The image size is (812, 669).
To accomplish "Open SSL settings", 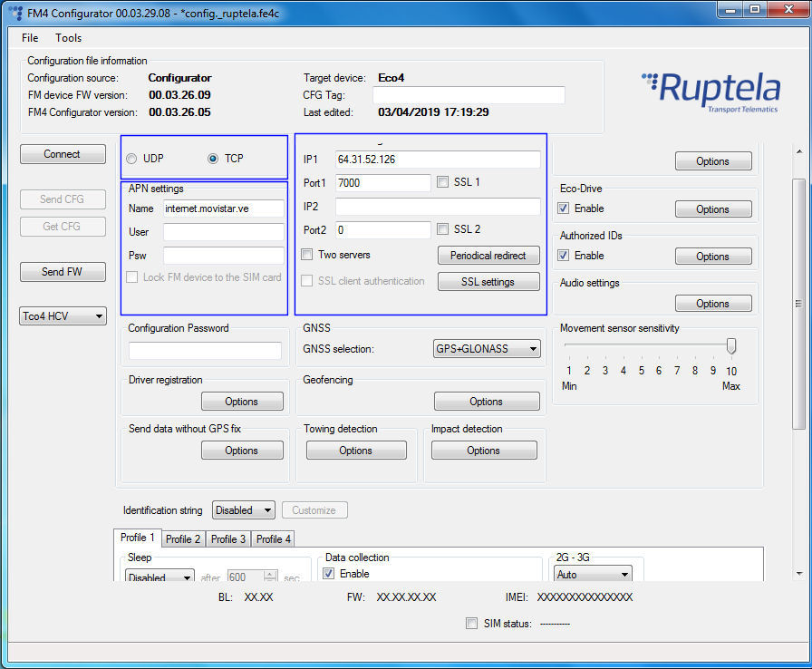I will (488, 280).
